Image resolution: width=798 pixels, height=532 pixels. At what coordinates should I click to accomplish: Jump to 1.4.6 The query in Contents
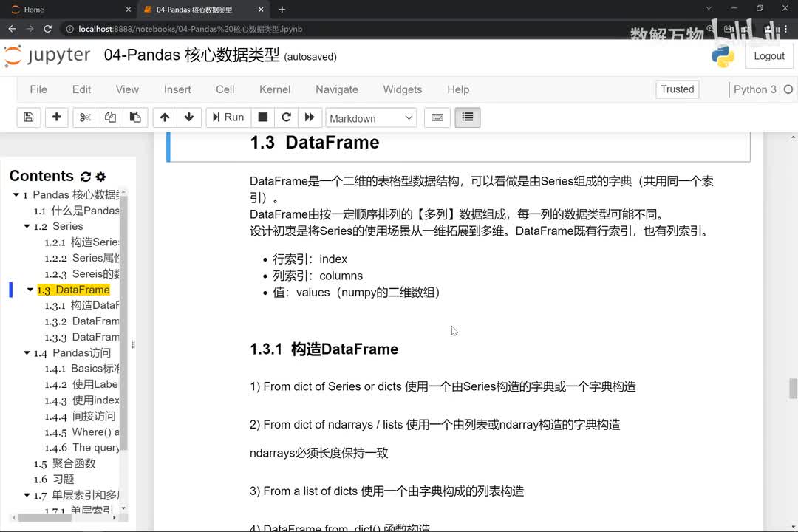(81, 448)
